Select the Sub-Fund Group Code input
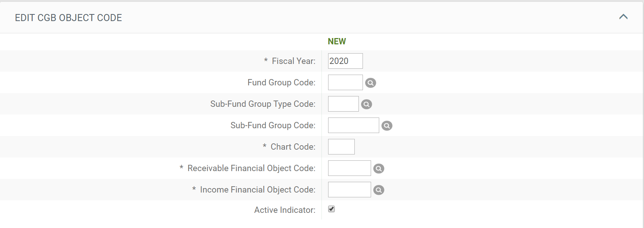This screenshot has height=228, width=644. point(353,125)
